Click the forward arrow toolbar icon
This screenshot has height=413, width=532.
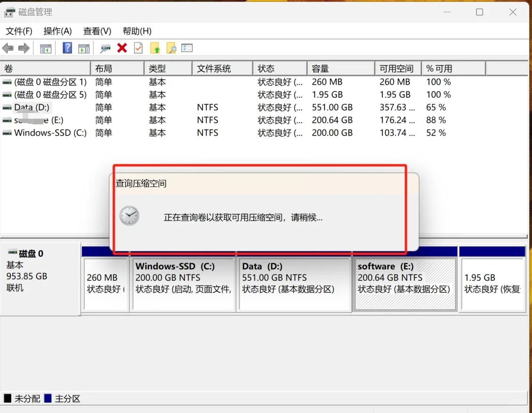(24, 48)
